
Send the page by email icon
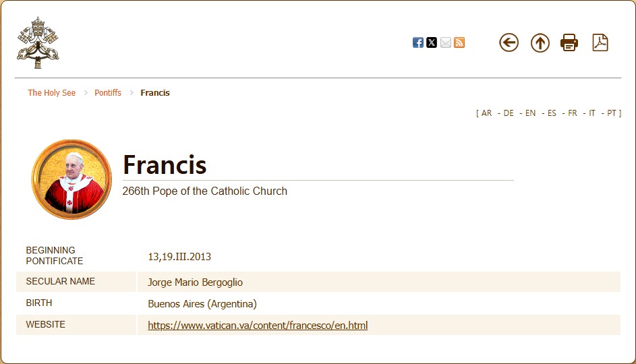click(445, 42)
